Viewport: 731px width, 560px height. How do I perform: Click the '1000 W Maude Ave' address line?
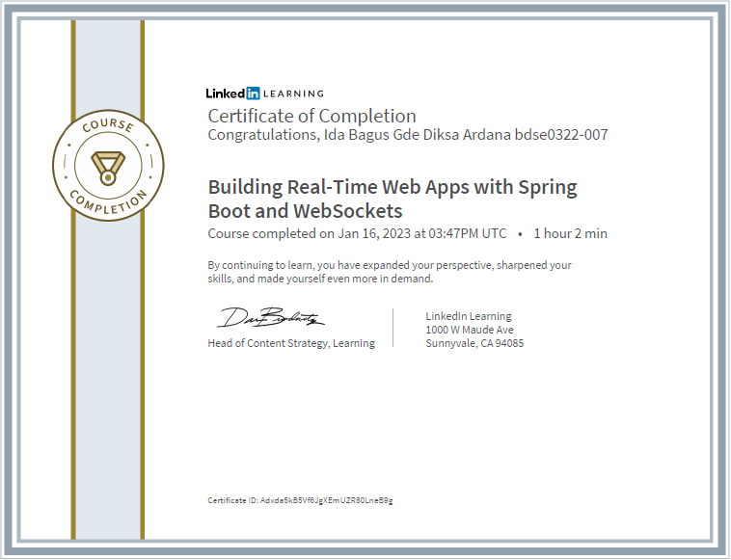coord(470,330)
